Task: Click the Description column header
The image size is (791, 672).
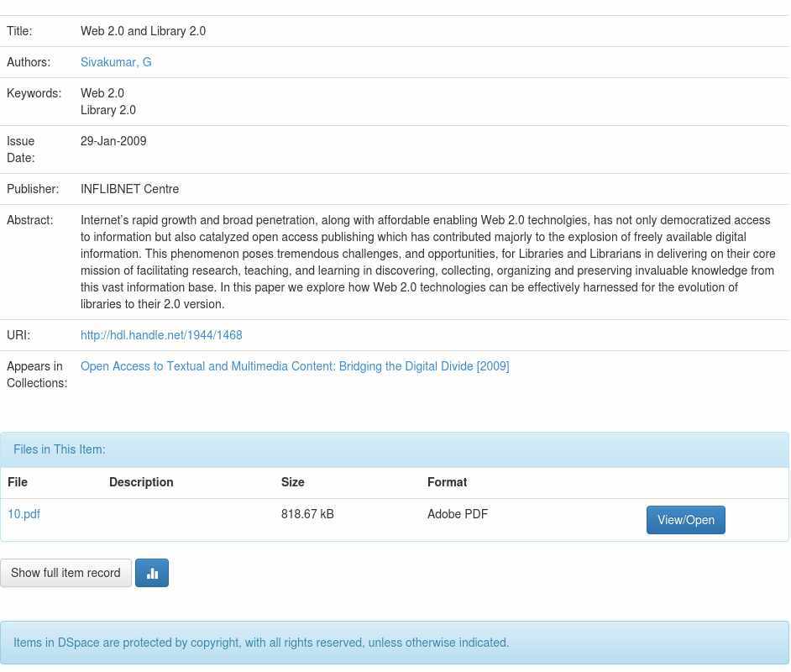Action: [x=141, y=482]
